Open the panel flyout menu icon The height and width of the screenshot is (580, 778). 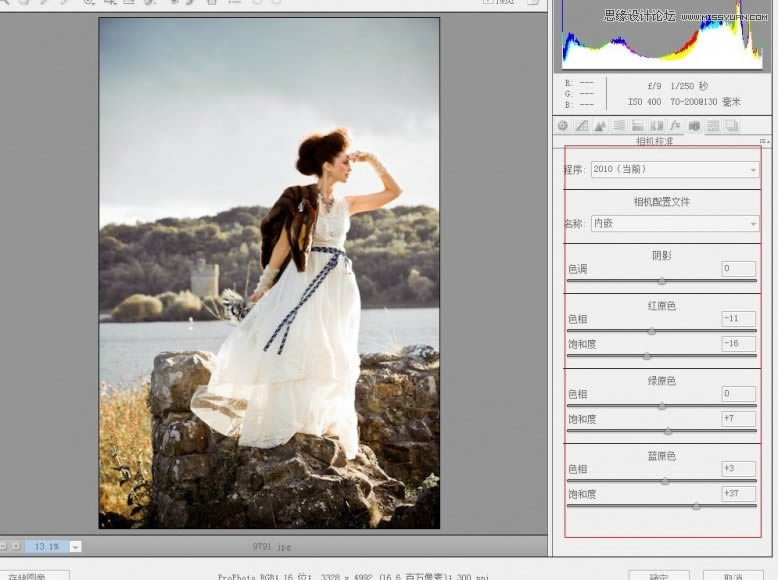coord(764,141)
